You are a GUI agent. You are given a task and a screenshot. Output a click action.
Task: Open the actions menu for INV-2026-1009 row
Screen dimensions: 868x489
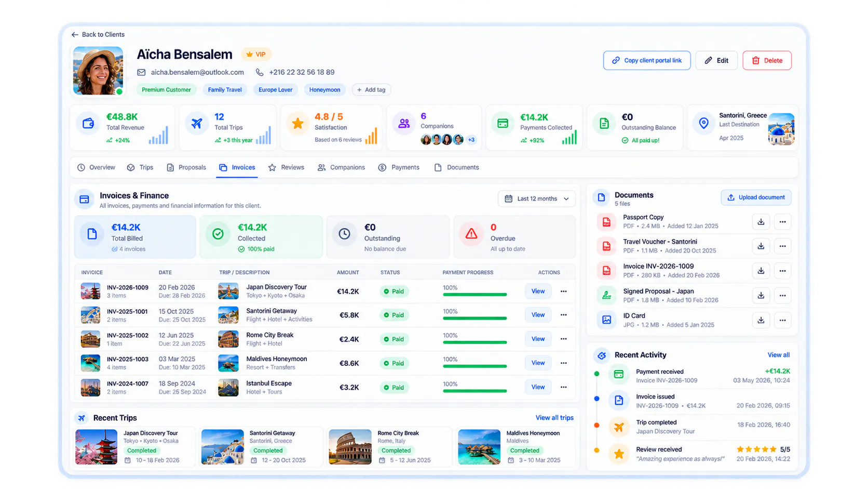pyautogui.click(x=563, y=292)
